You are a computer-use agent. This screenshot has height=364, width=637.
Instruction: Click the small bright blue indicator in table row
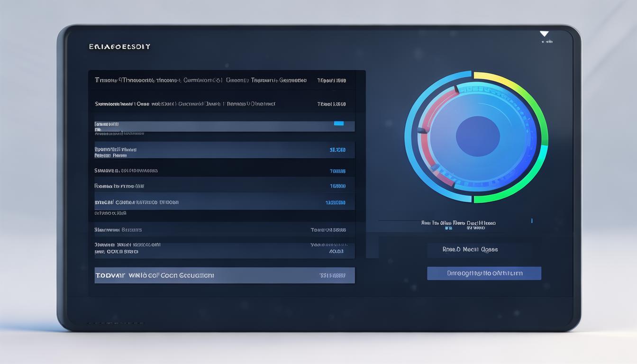[338, 123]
